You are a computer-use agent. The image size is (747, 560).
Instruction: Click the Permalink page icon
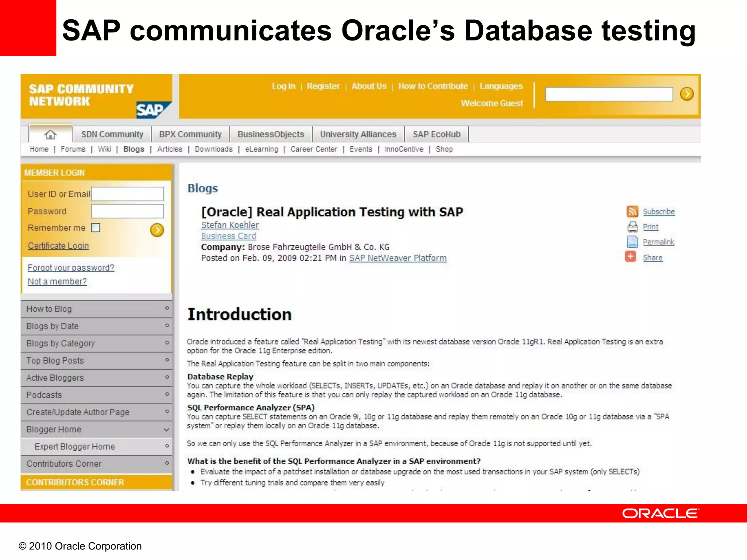point(632,242)
